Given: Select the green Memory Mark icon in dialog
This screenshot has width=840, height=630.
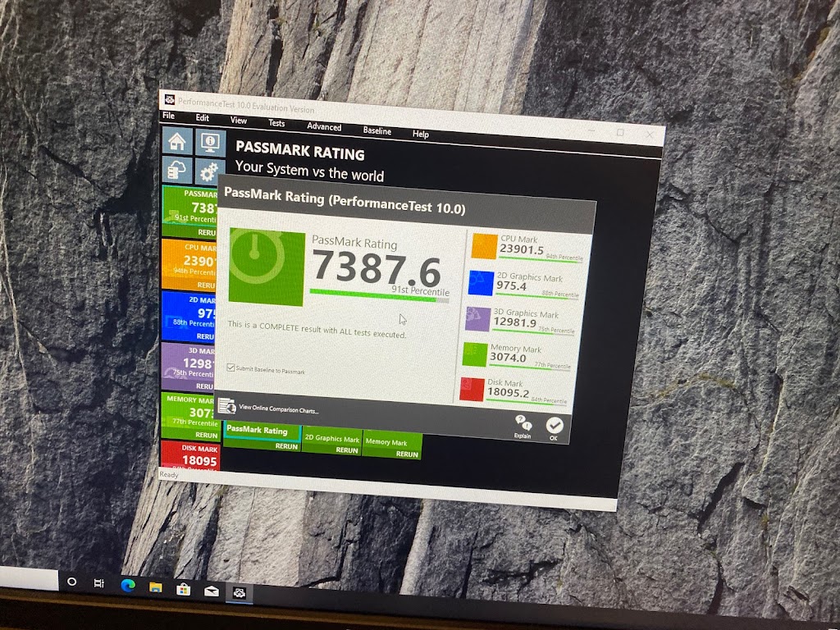Looking at the screenshot, I should [475, 354].
